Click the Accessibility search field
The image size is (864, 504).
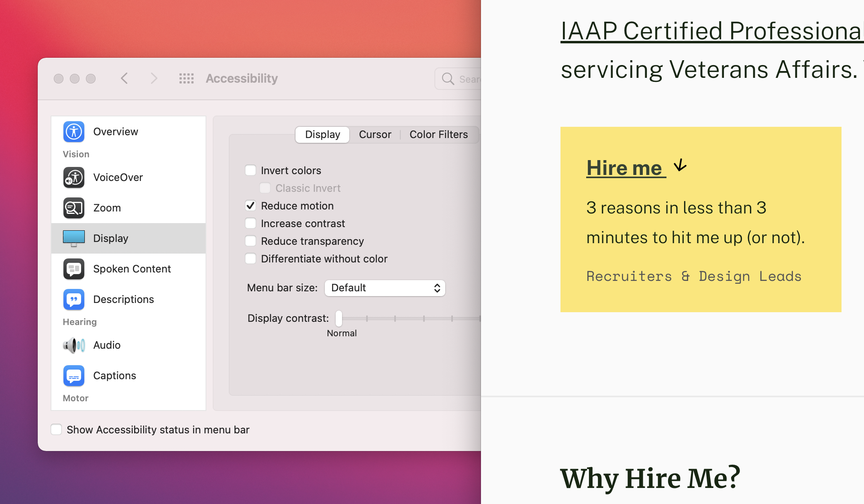tap(463, 79)
